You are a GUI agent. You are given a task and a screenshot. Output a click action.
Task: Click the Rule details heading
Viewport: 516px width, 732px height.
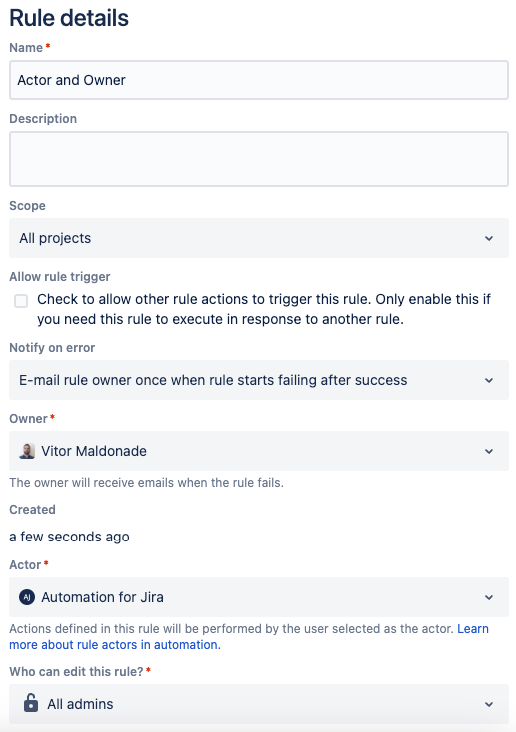[x=69, y=18]
